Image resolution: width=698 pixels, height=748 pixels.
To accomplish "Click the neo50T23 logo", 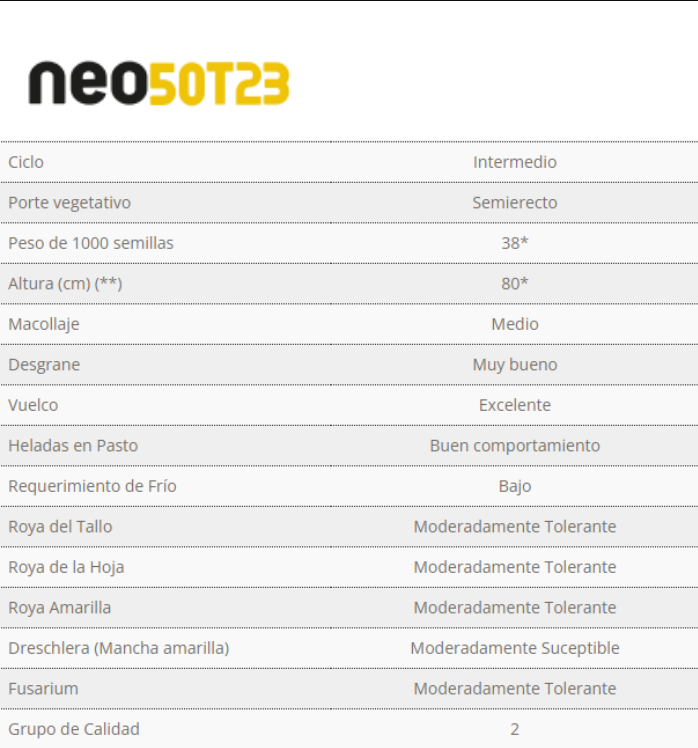I will coord(159,83).
